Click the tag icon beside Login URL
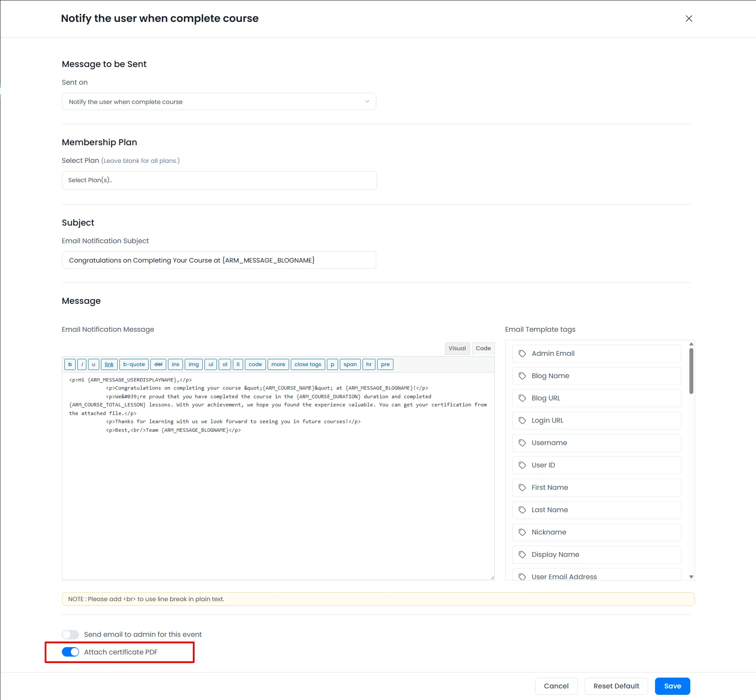 (x=522, y=421)
